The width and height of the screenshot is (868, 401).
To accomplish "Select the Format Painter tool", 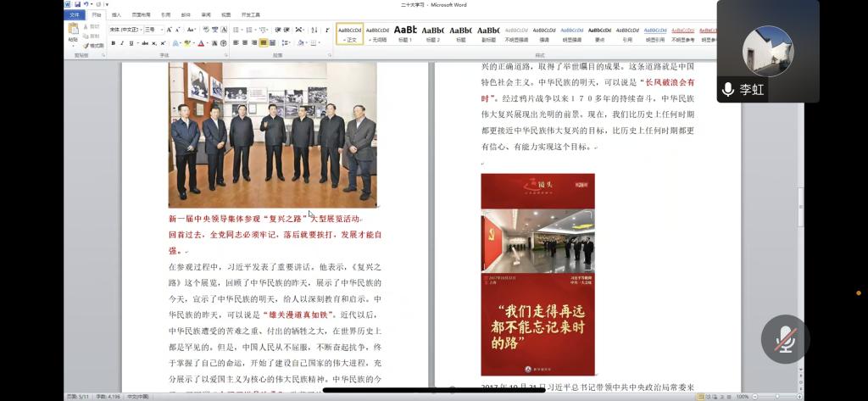I will pyautogui.click(x=94, y=45).
